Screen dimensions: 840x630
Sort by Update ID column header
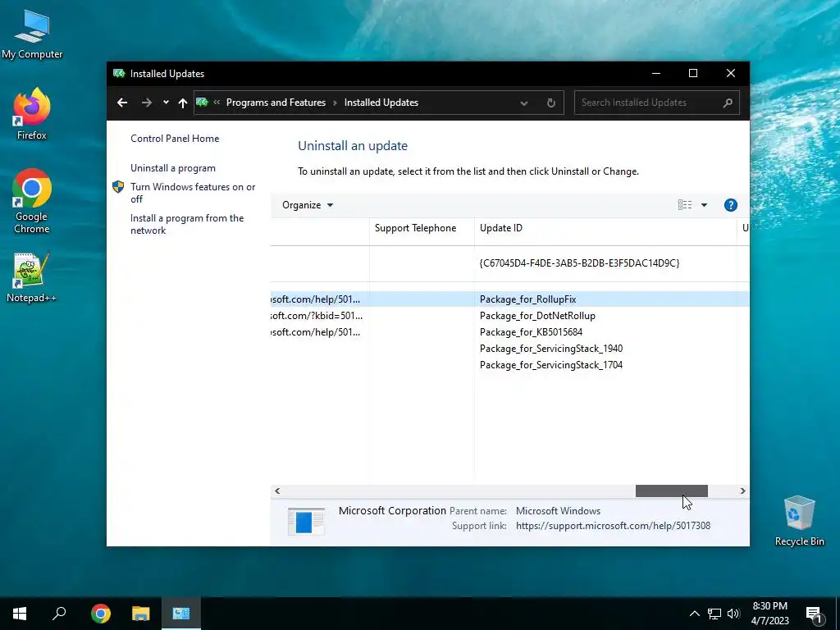coord(605,228)
